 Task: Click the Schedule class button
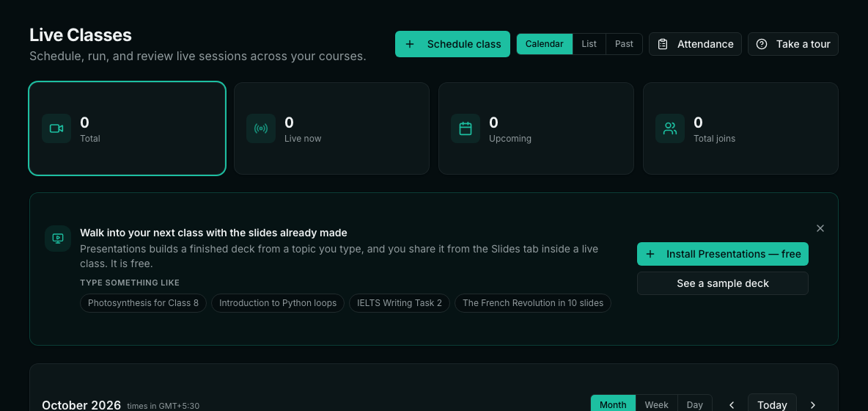tap(452, 44)
